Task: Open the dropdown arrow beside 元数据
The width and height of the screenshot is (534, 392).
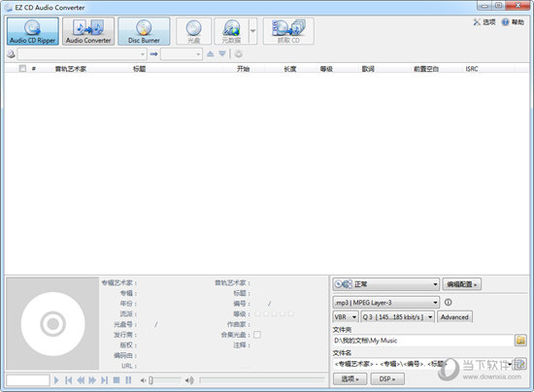Action: point(253,31)
